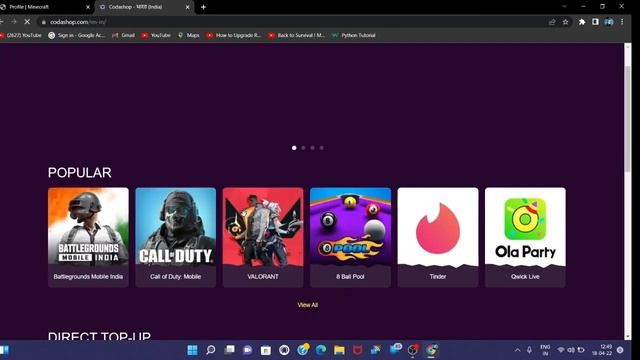
Task: Open the Tinder card
Action: coord(438,237)
